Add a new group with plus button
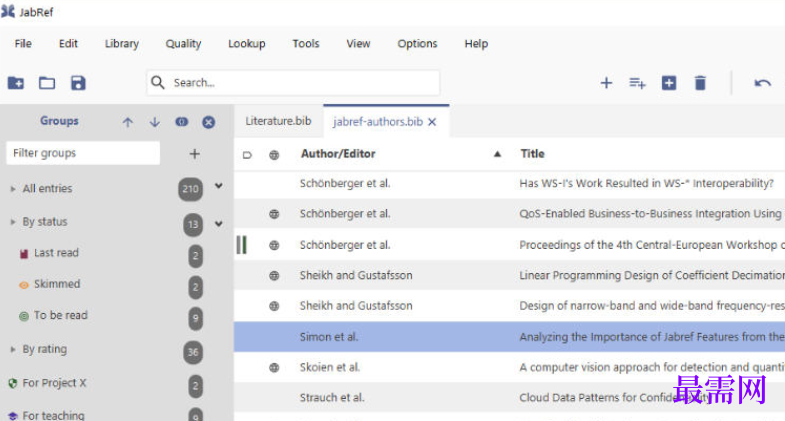 pyautogui.click(x=195, y=154)
